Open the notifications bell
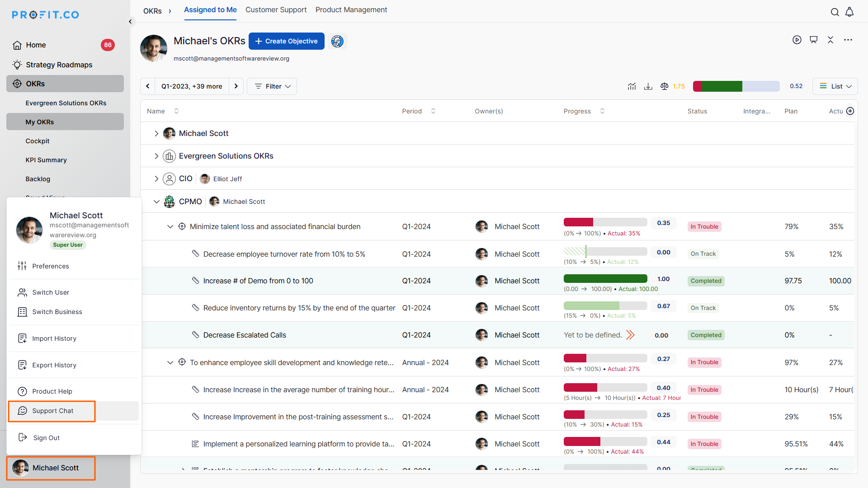The image size is (868, 488). (x=849, y=12)
